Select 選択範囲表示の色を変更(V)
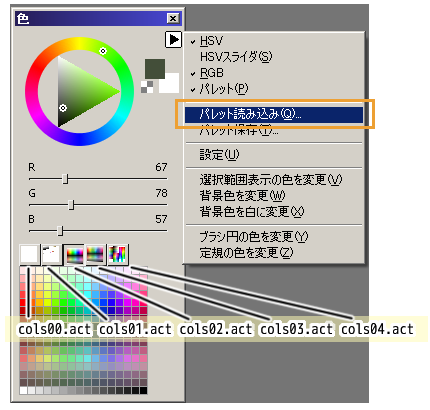The height and width of the screenshot is (410, 430). [274, 180]
